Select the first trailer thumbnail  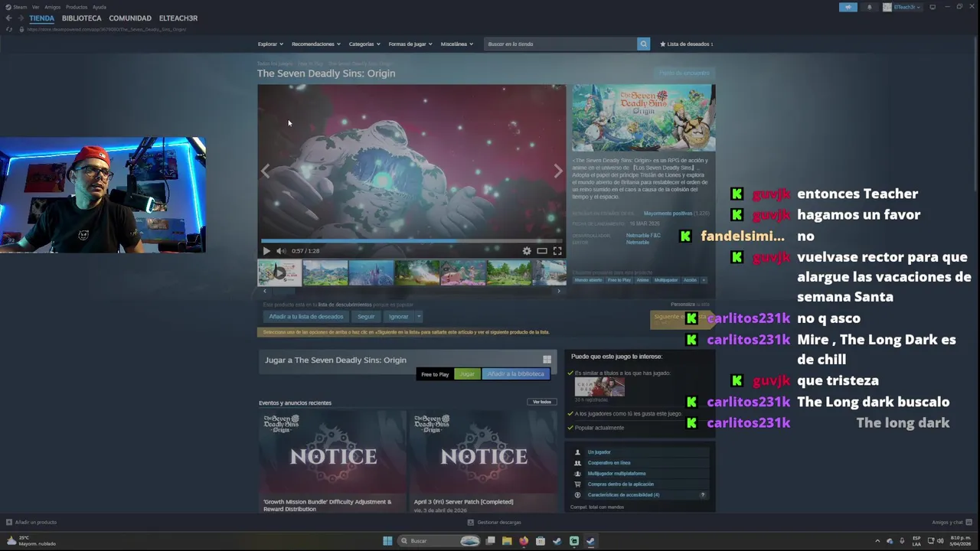click(x=279, y=272)
